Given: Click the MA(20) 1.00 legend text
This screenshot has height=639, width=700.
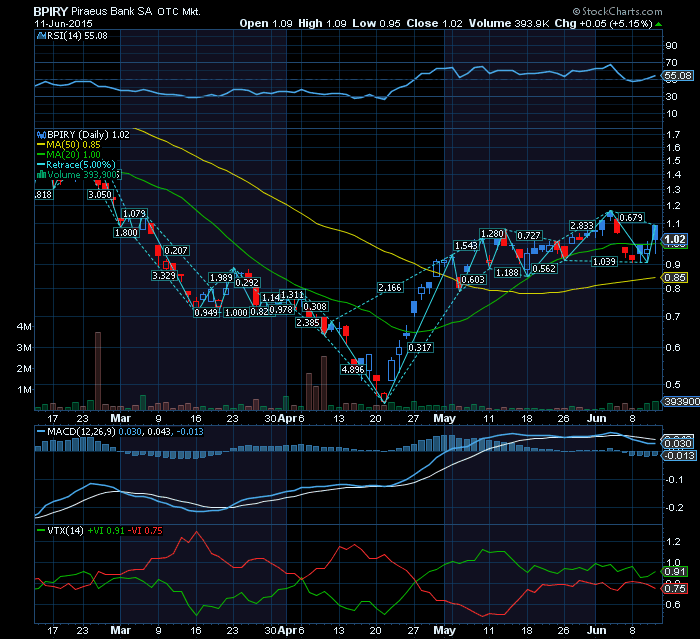Looking at the screenshot, I should pos(73,155).
